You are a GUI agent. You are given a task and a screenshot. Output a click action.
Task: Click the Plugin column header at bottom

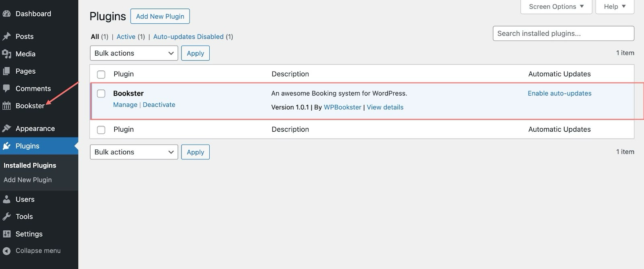click(124, 130)
